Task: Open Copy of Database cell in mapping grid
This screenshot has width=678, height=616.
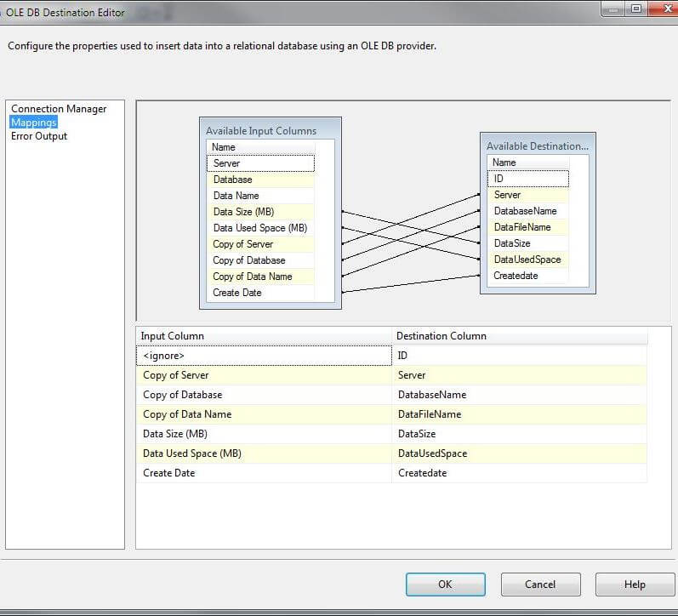Action: (264, 395)
